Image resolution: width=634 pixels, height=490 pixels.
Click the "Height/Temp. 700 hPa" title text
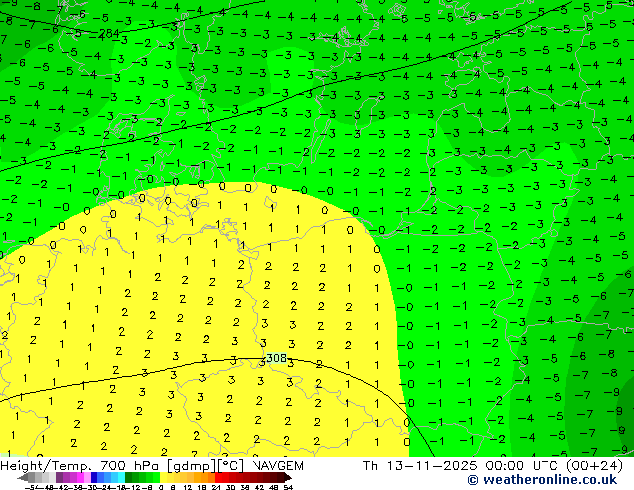click(79, 466)
